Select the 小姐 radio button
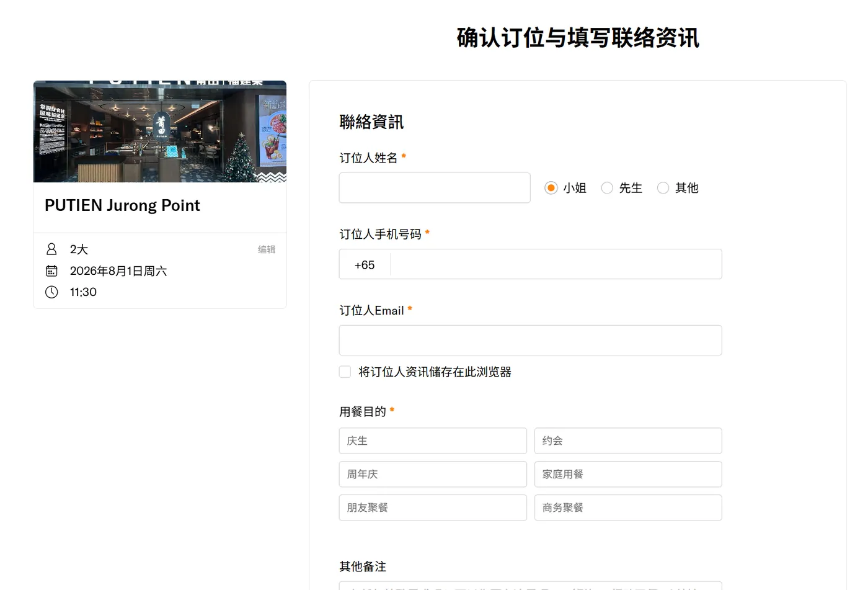This screenshot has height=590, width=868. click(x=551, y=188)
